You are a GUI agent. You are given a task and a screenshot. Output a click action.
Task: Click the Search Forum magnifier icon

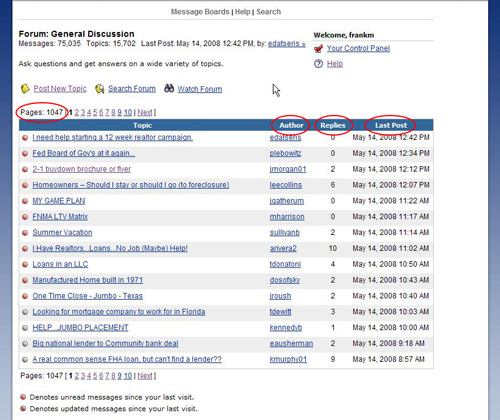point(99,89)
